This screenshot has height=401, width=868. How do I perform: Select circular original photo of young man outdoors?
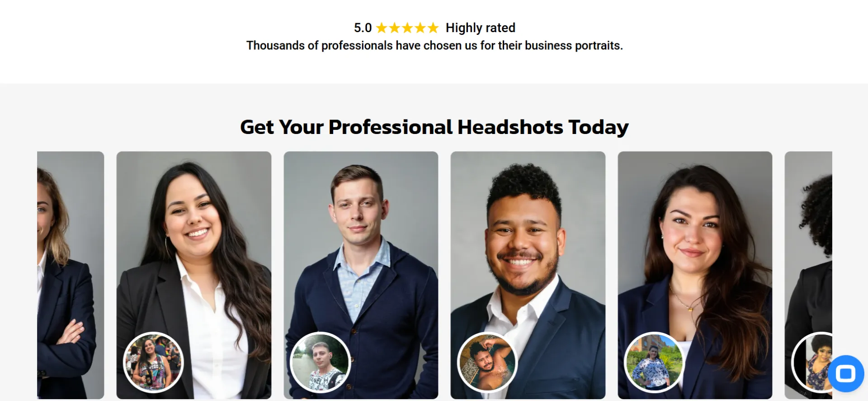coord(321,362)
